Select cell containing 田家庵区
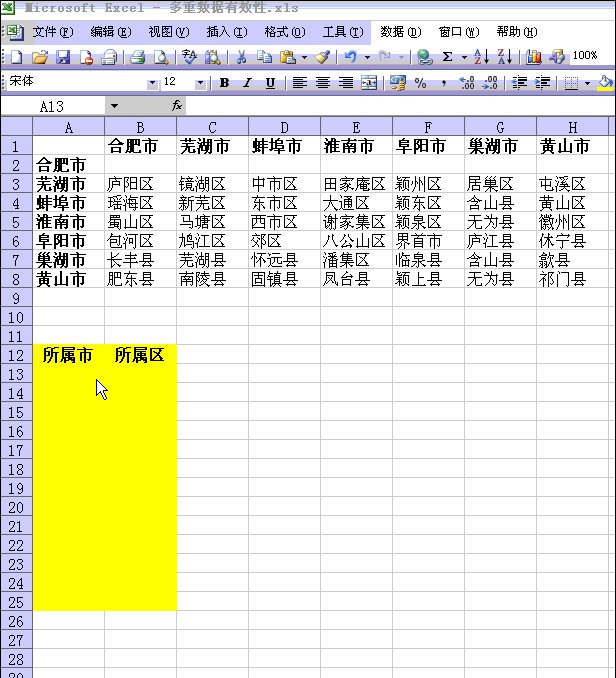616x678 pixels. (356, 184)
